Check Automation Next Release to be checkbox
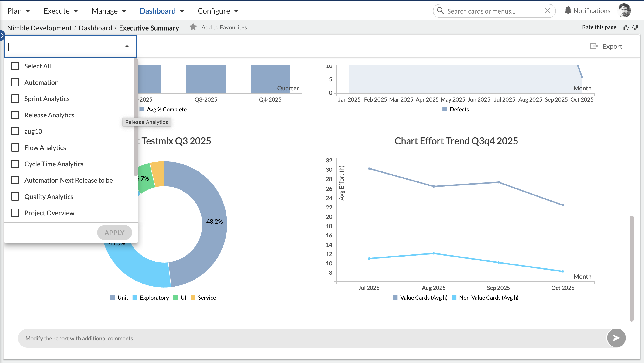The width and height of the screenshot is (644, 363). click(15, 180)
